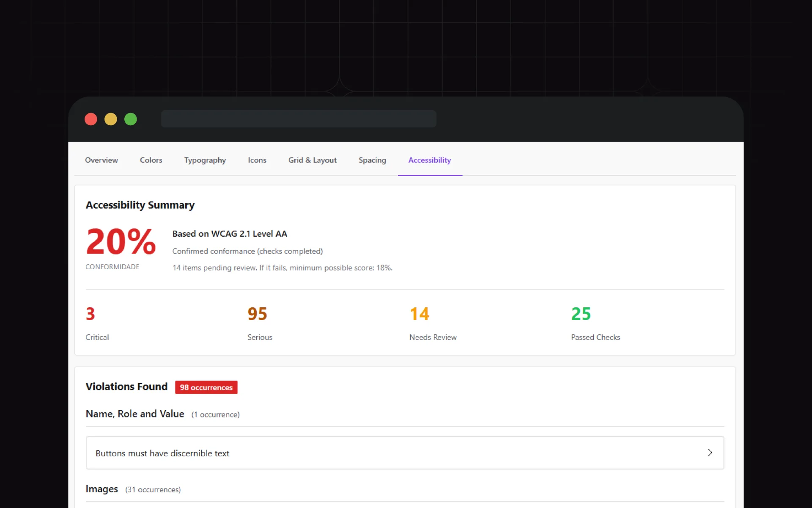
Task: Click the '14 items pending review' note
Action: [x=283, y=268]
